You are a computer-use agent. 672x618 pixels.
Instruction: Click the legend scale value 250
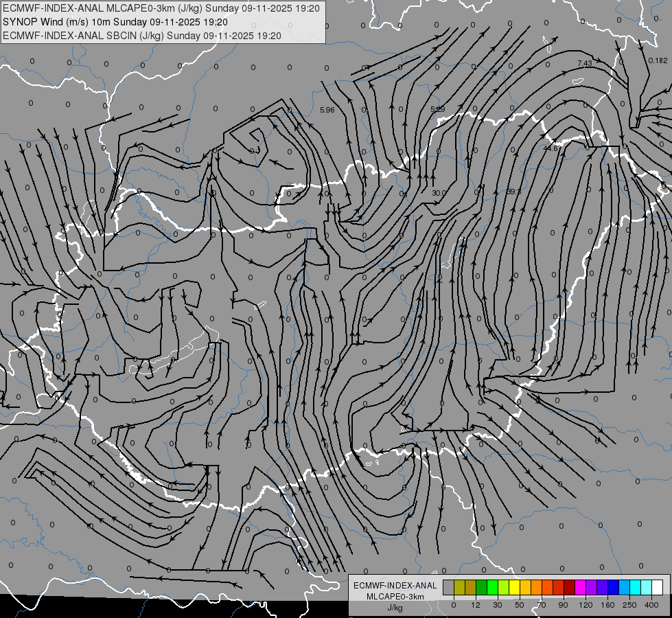(629, 605)
